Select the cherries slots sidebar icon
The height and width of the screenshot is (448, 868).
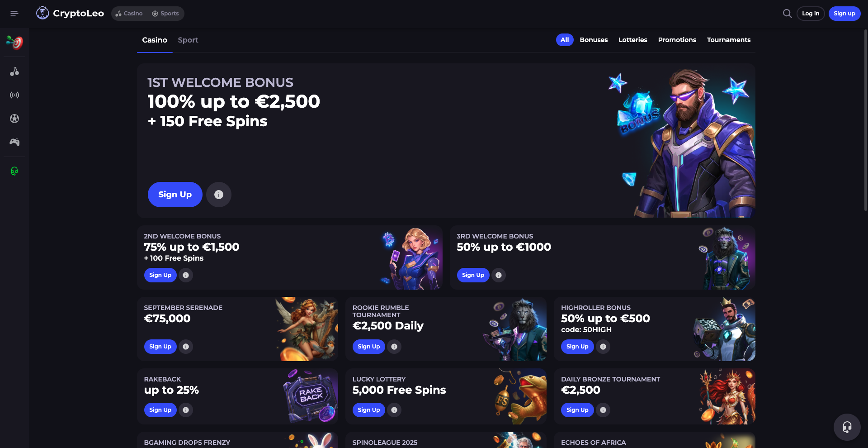(x=14, y=71)
